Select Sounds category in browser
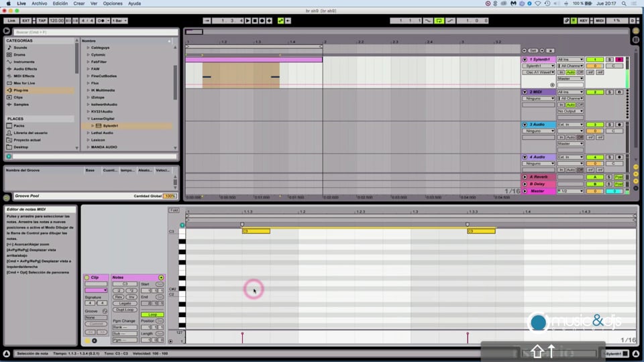The height and width of the screenshot is (362, 644). (x=20, y=48)
